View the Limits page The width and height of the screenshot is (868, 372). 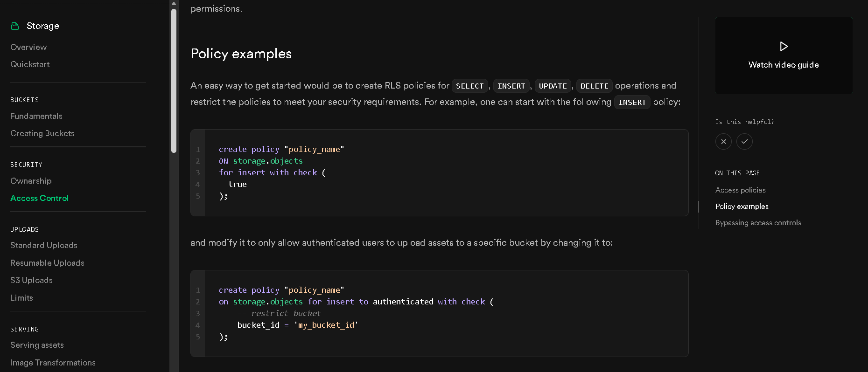click(21, 298)
